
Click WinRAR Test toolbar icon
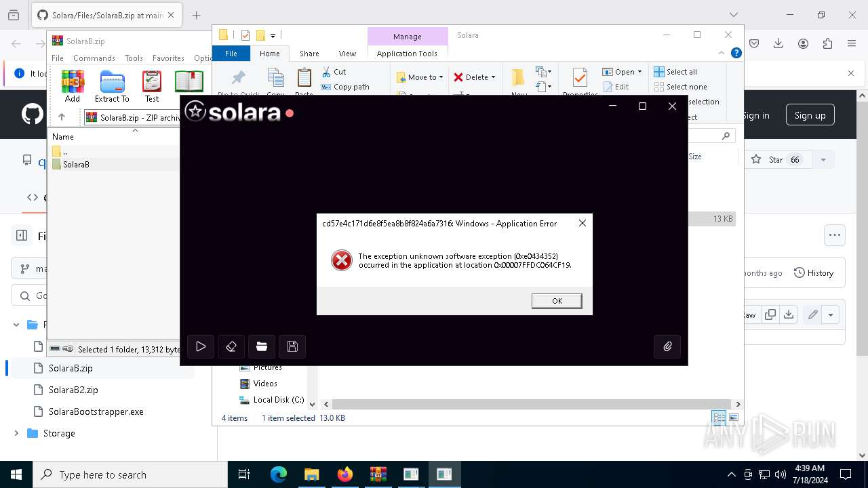coord(152,86)
